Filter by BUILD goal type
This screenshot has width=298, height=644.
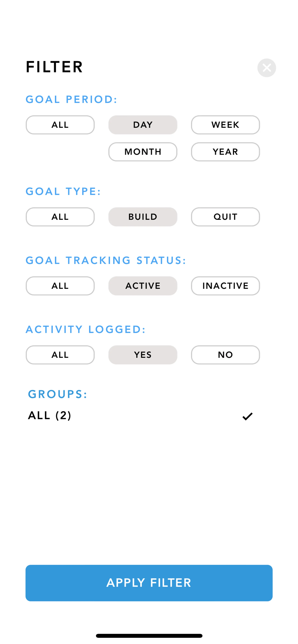coord(143,217)
